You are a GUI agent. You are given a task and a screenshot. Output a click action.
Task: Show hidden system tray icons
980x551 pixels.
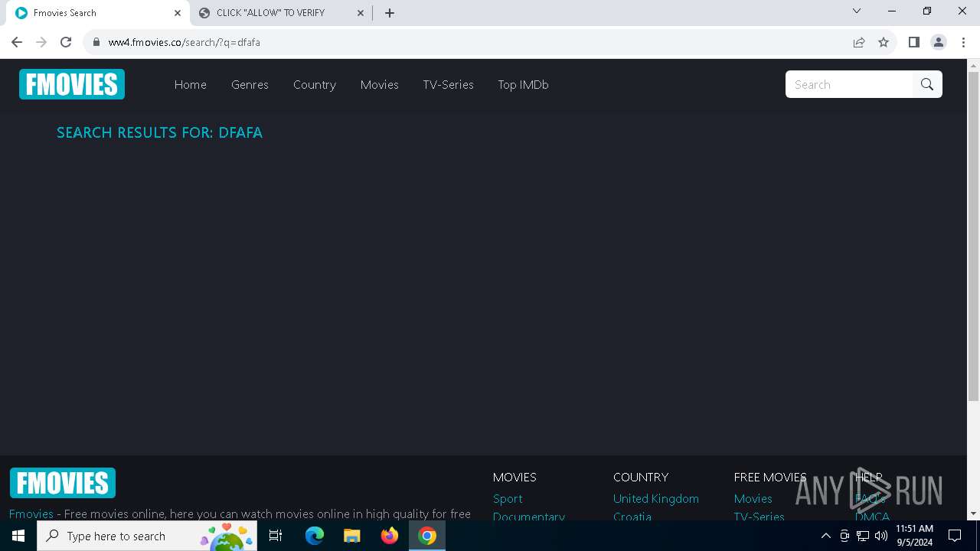coord(825,536)
